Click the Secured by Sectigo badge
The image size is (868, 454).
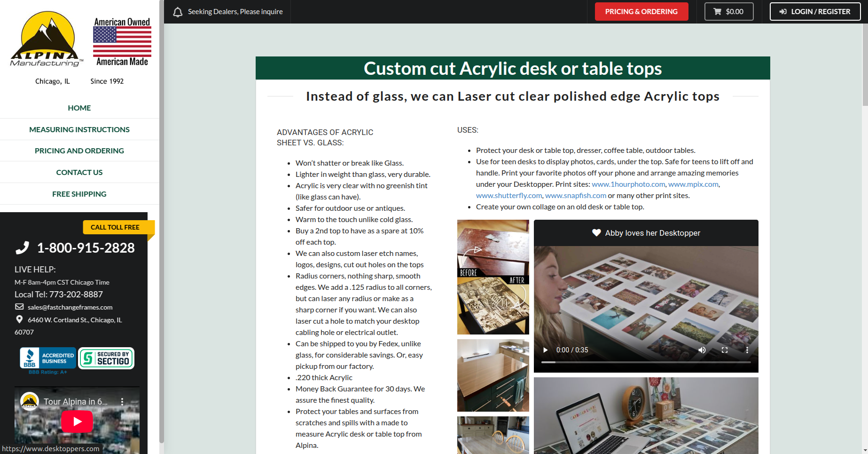(x=106, y=358)
